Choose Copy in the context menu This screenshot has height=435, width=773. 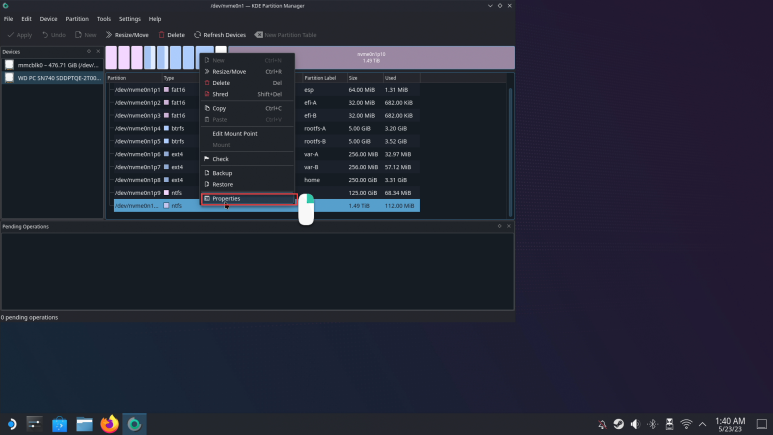pyautogui.click(x=247, y=108)
